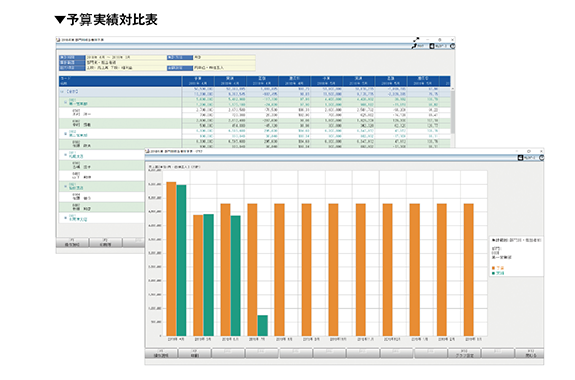Click the orange bar for 2020年3月
The width and height of the screenshot is (575, 380).
point(469,270)
